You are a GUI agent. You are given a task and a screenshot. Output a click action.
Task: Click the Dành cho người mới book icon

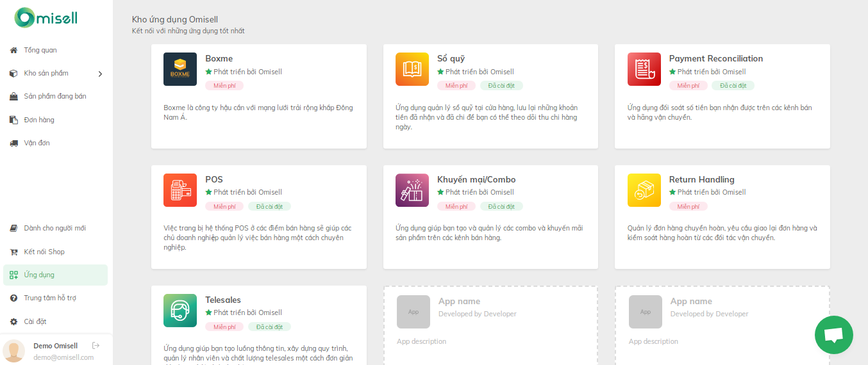pos(13,228)
